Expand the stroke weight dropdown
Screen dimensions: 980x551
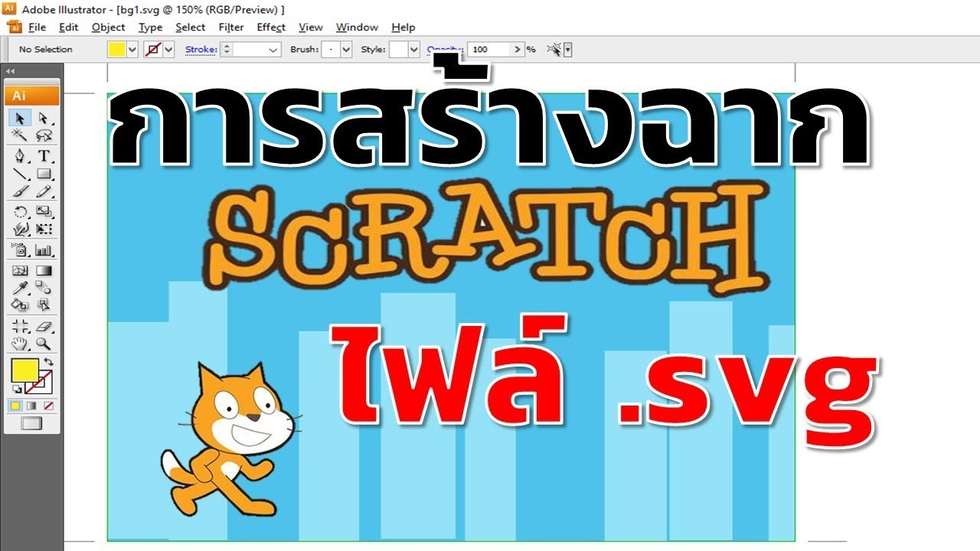274,50
